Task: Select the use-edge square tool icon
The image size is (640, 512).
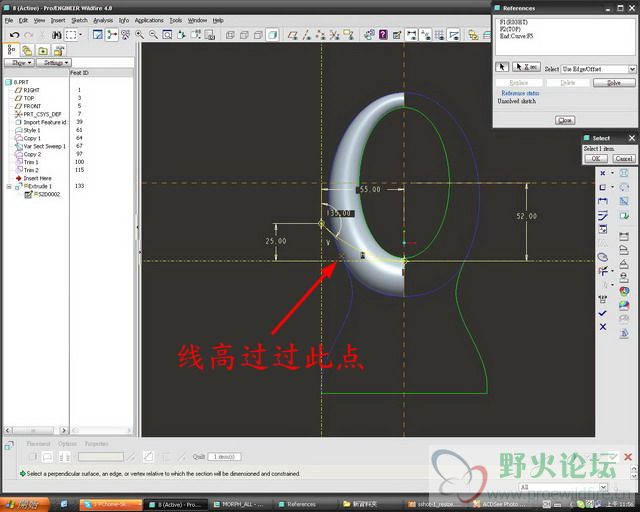Action: [602, 187]
